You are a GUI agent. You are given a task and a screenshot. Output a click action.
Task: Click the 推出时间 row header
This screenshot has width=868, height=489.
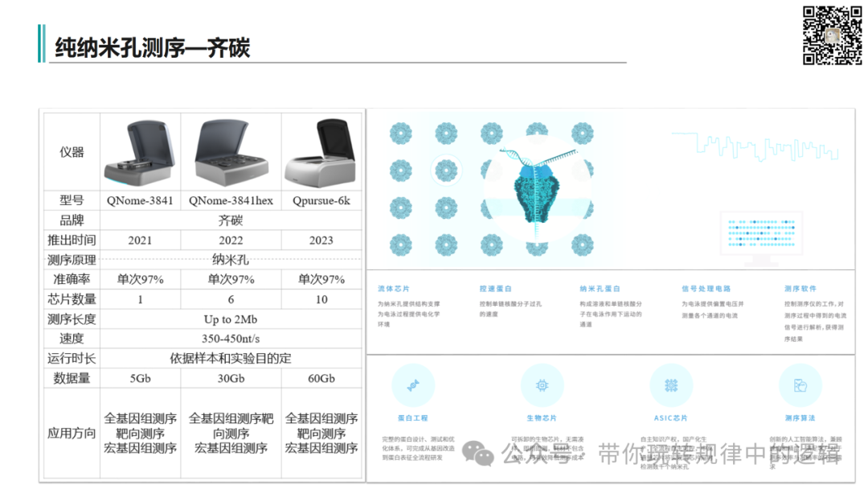72,240
